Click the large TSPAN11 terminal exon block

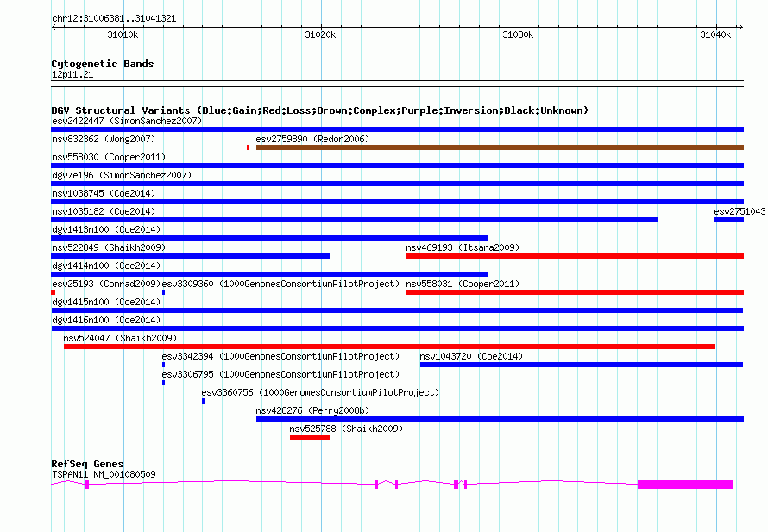pos(685,485)
